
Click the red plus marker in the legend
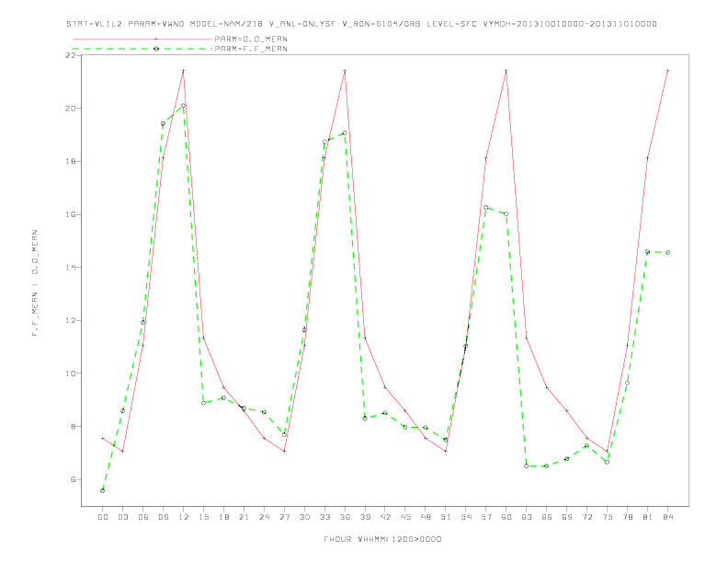point(156,39)
